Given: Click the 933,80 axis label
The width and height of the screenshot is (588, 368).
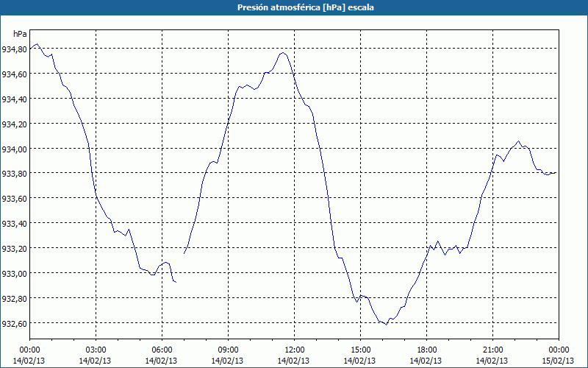Looking at the screenshot, I should point(14,173).
